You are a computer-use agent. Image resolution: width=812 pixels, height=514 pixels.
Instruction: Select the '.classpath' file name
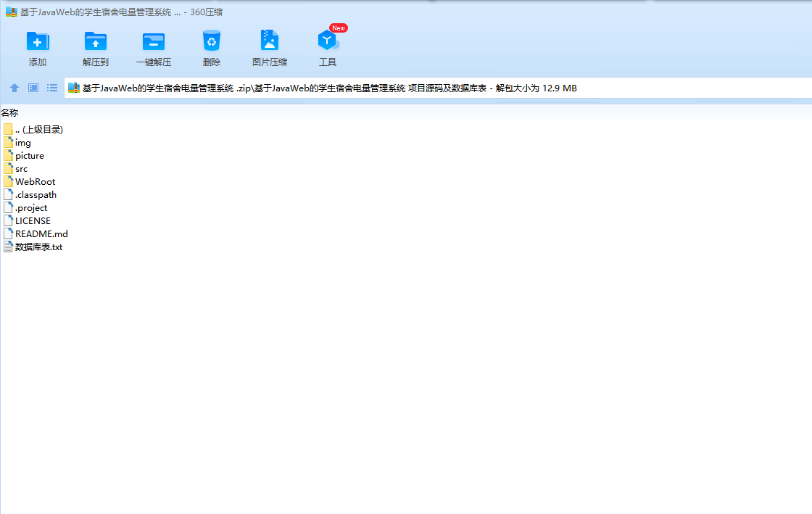tap(36, 194)
